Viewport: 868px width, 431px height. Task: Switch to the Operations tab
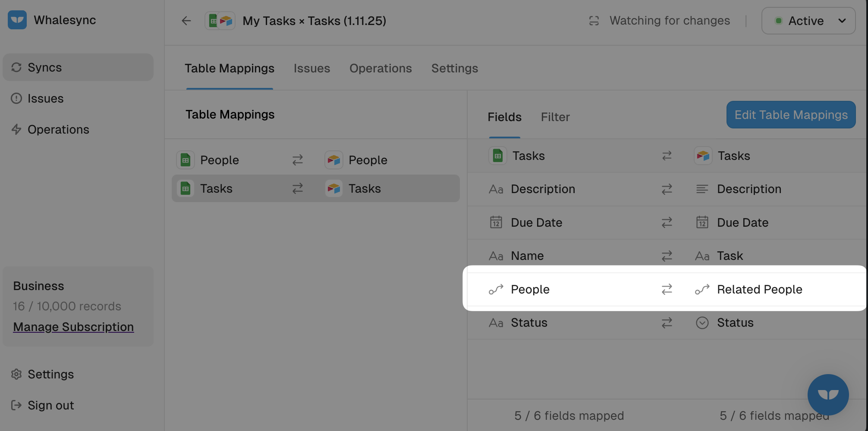(381, 68)
